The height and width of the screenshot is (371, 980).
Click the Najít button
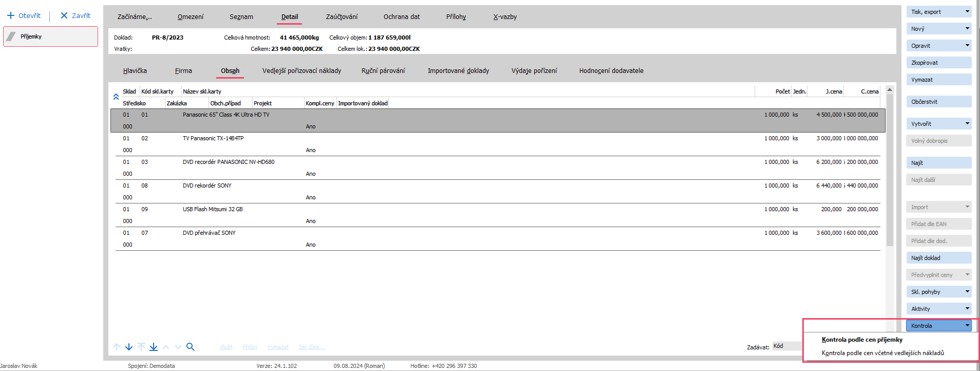pos(939,163)
